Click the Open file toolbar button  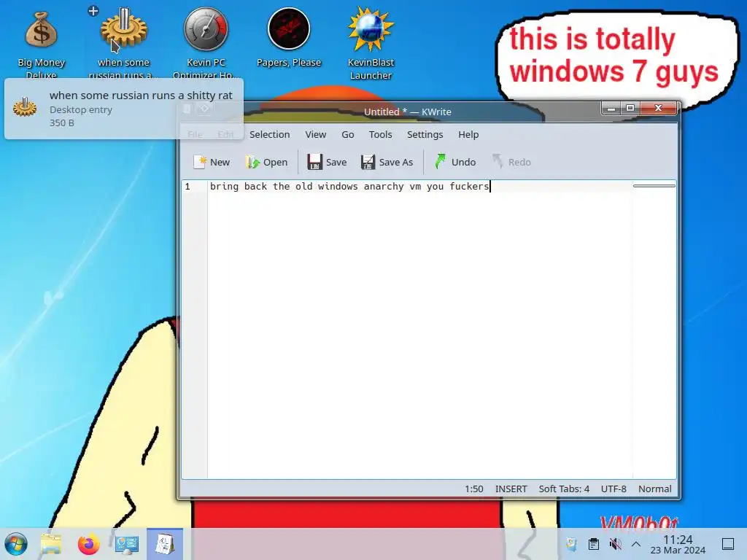coord(266,162)
